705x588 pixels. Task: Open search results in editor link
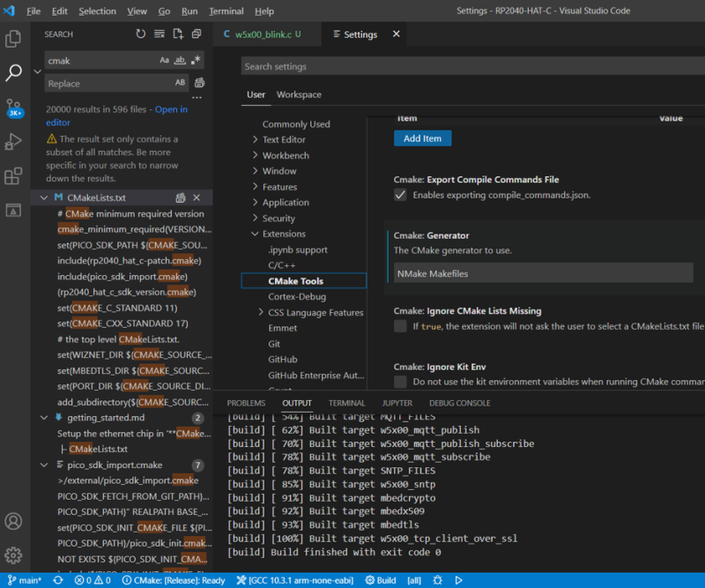(117, 115)
